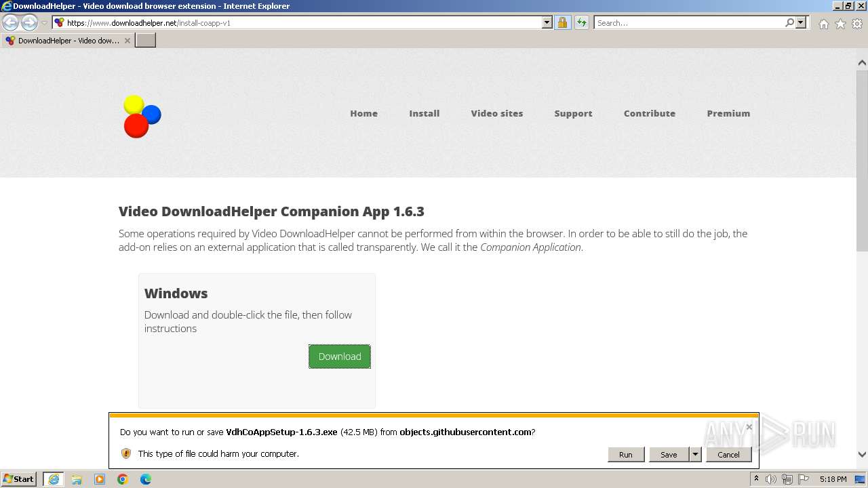The width and height of the screenshot is (868, 488).
Task: Open the Tools gear icon
Action: (857, 24)
